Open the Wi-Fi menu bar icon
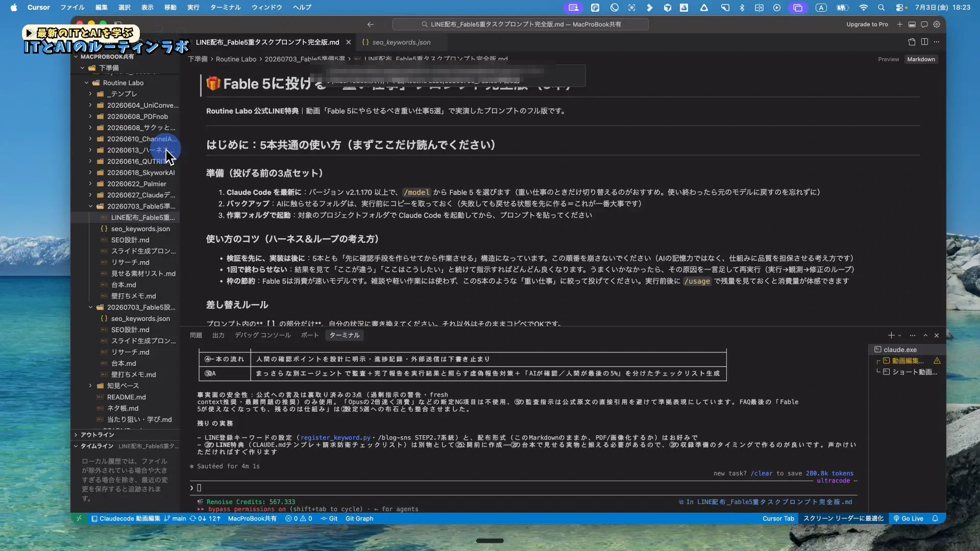The width and height of the screenshot is (980, 551). tap(864, 8)
